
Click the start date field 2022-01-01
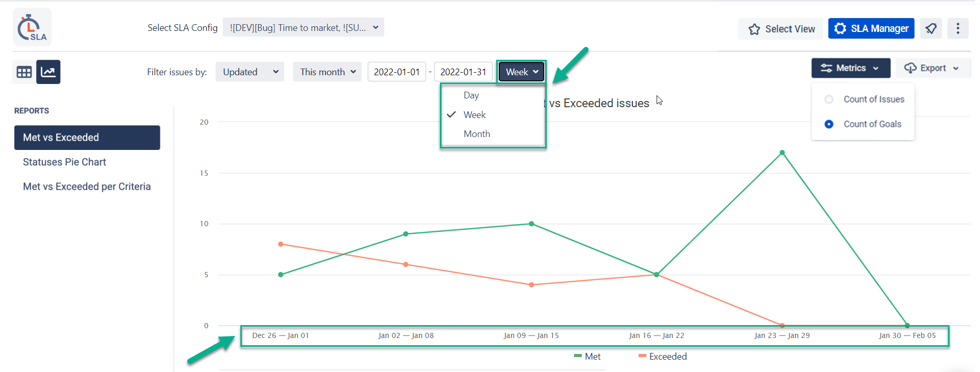click(x=397, y=72)
